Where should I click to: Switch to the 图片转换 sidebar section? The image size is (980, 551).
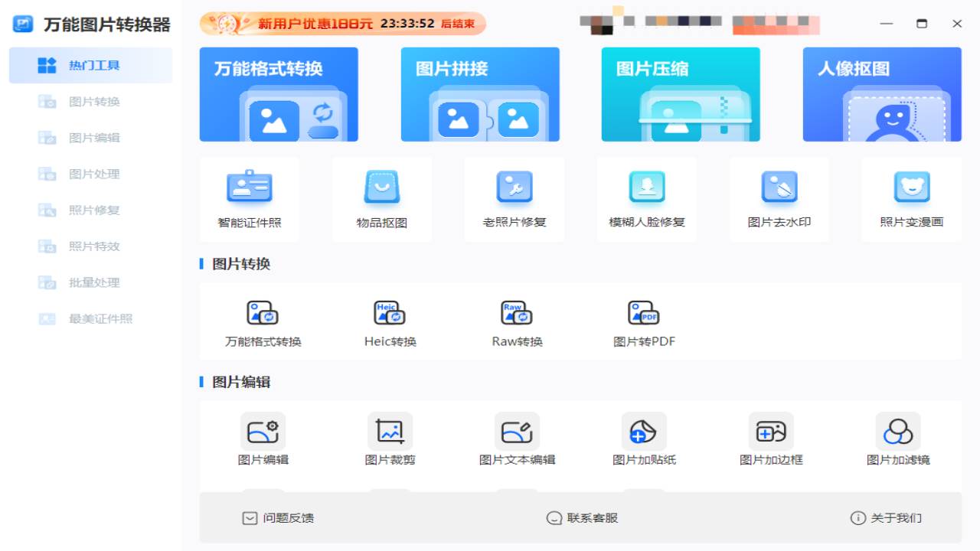click(x=90, y=101)
